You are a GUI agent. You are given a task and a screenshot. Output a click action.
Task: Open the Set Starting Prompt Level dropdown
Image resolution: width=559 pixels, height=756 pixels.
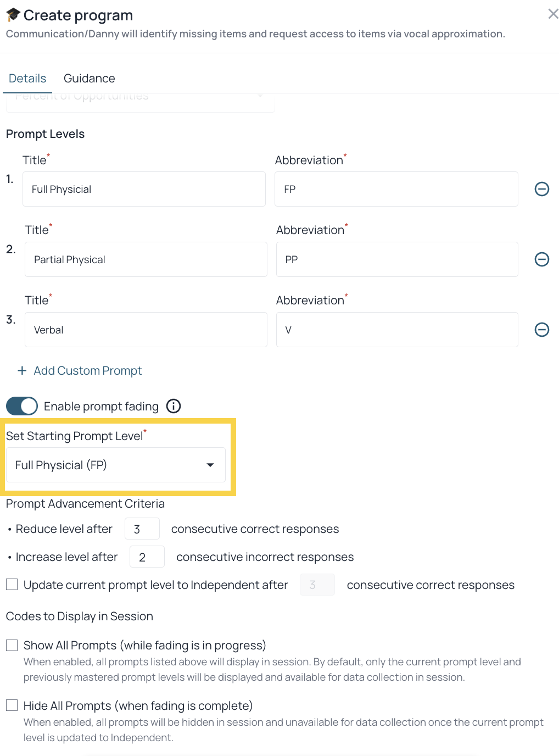coord(115,465)
